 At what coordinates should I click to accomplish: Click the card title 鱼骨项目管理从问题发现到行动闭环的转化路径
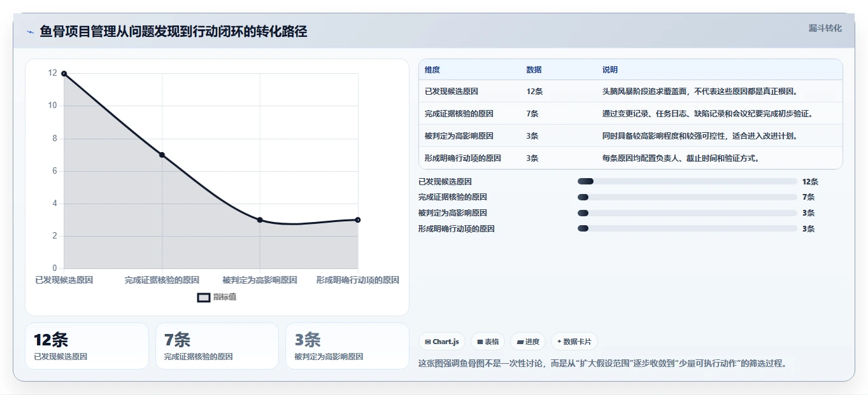(173, 32)
